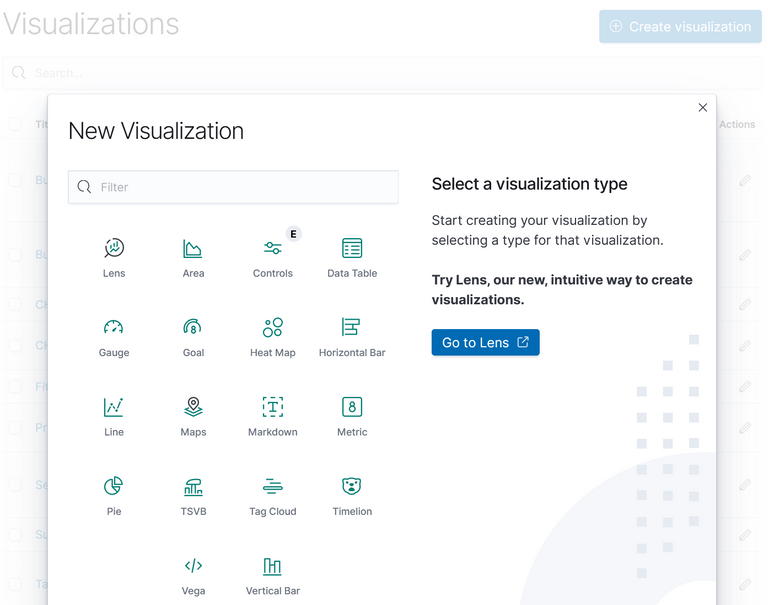
Task: Select the Metric visualization
Action: click(x=352, y=416)
